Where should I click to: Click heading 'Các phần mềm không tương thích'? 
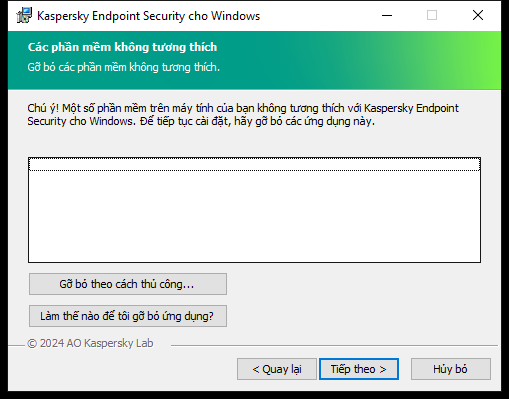point(122,47)
